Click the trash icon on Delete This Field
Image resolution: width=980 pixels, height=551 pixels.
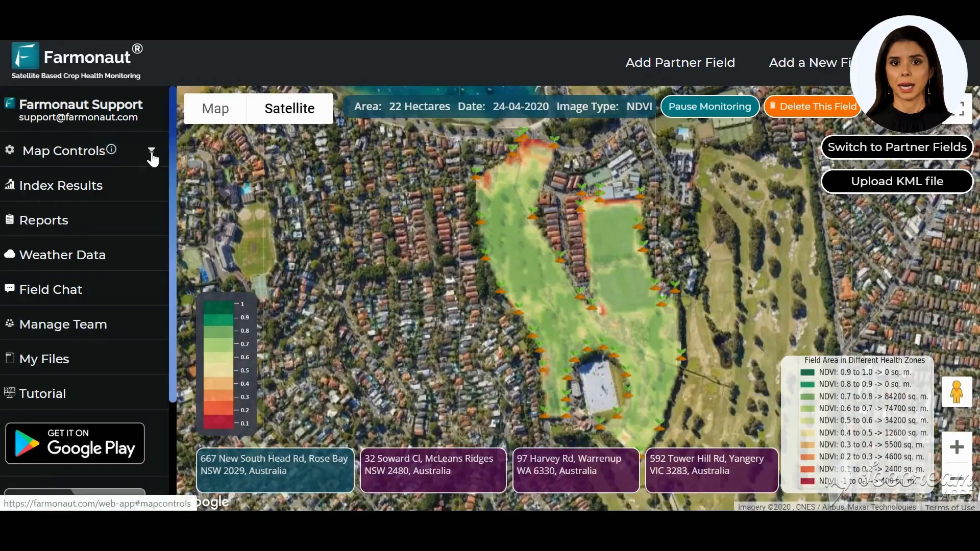coord(773,106)
